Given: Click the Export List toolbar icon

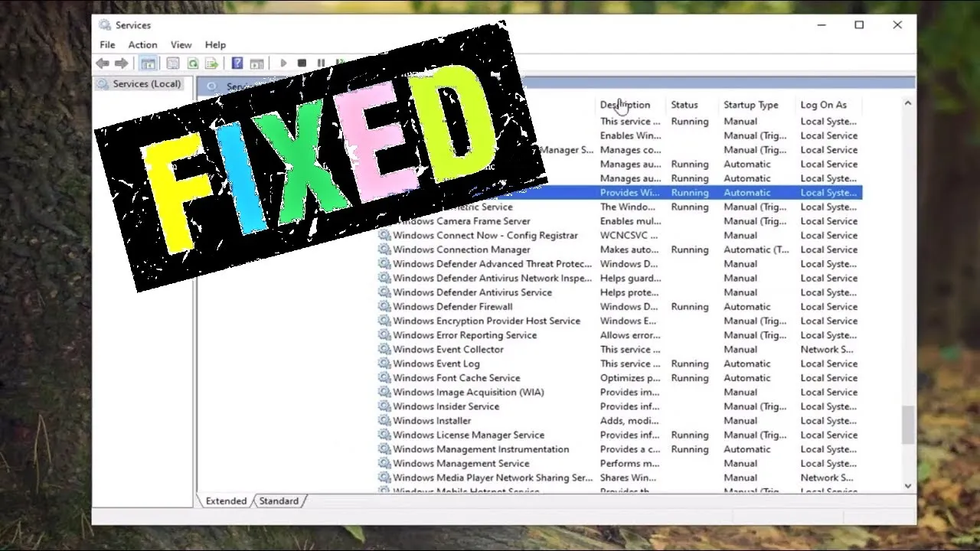Looking at the screenshot, I should [x=212, y=64].
